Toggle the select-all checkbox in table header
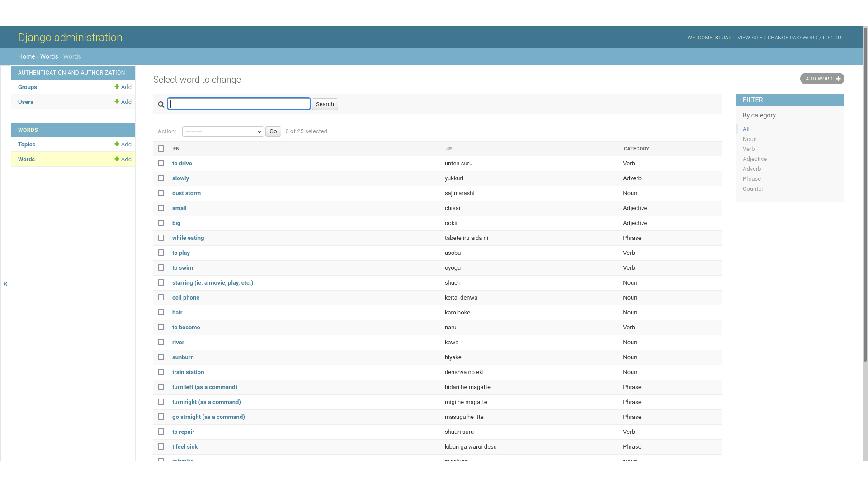The image size is (868, 488). (x=161, y=149)
